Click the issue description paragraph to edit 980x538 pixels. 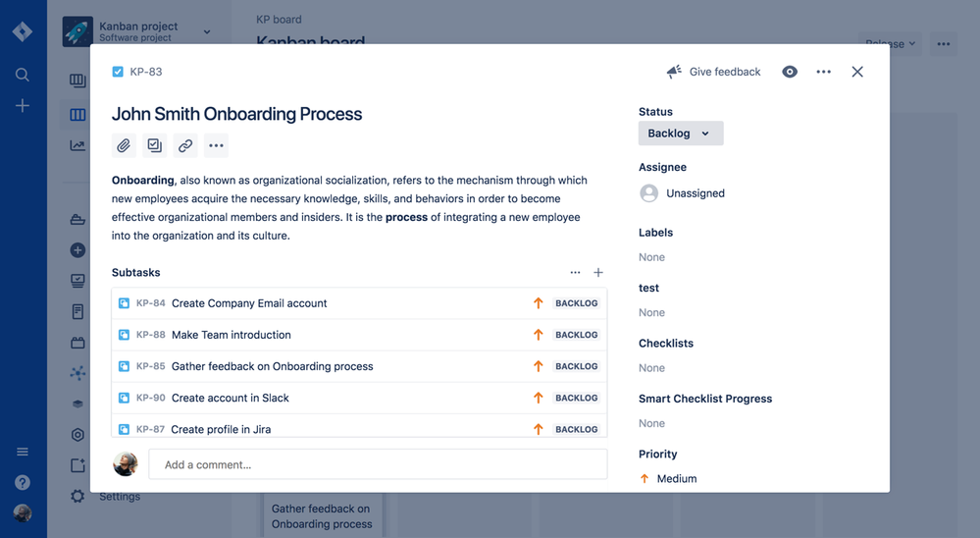350,208
